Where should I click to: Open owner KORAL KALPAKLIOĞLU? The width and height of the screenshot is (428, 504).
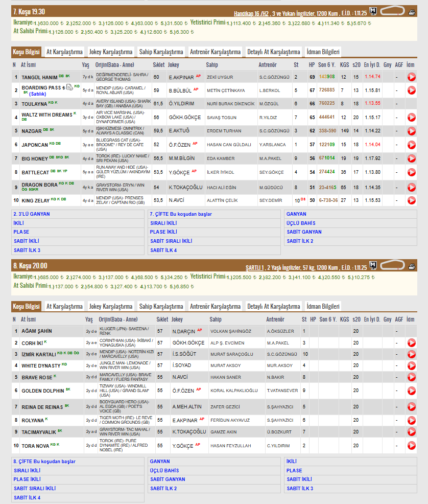[x=234, y=391]
